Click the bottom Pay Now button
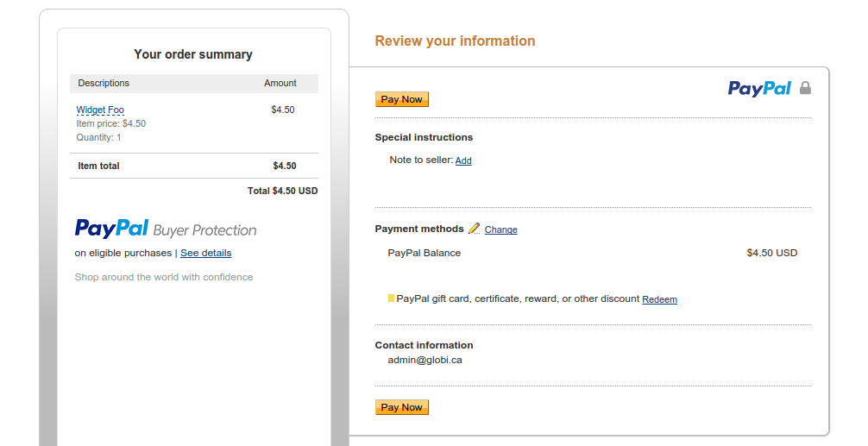Image resolution: width=868 pixels, height=446 pixels. tap(402, 407)
